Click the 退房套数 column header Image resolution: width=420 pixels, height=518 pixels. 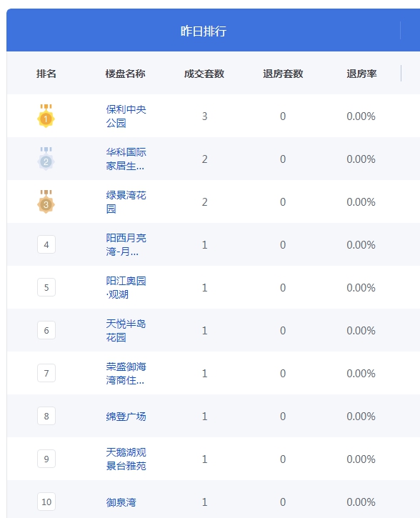coord(283,74)
